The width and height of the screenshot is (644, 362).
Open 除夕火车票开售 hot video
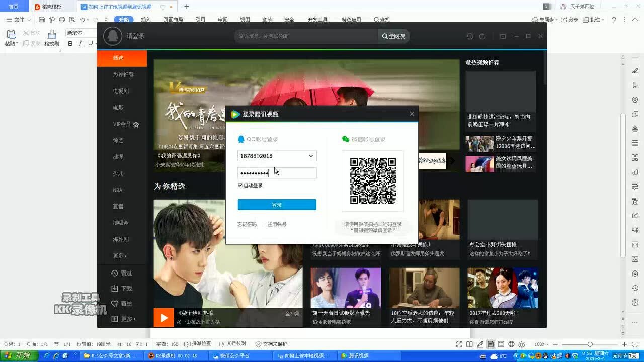501,143
